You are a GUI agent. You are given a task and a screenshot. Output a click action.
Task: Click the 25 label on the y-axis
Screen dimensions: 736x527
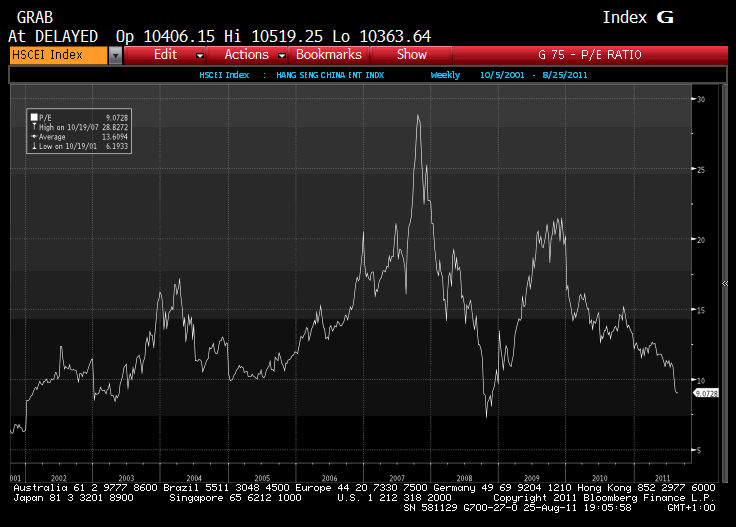pyautogui.click(x=701, y=170)
